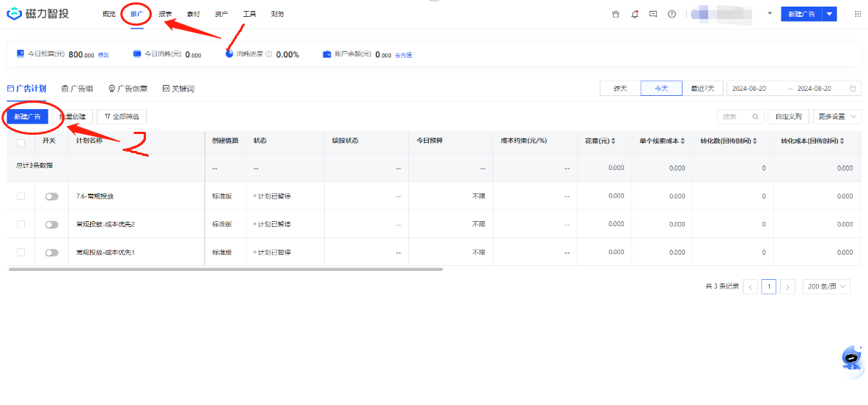Switch to 关键词 tab

(x=178, y=89)
